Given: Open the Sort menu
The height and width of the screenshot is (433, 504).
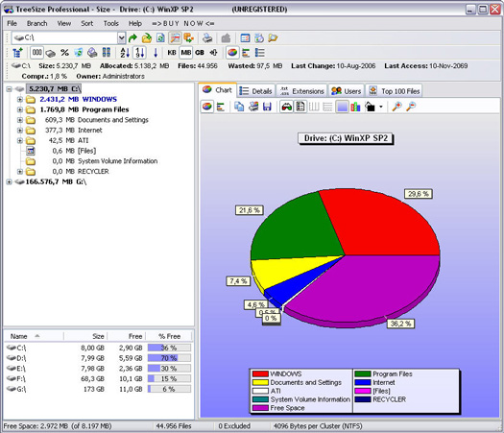Looking at the screenshot, I should pyautogui.click(x=86, y=23).
